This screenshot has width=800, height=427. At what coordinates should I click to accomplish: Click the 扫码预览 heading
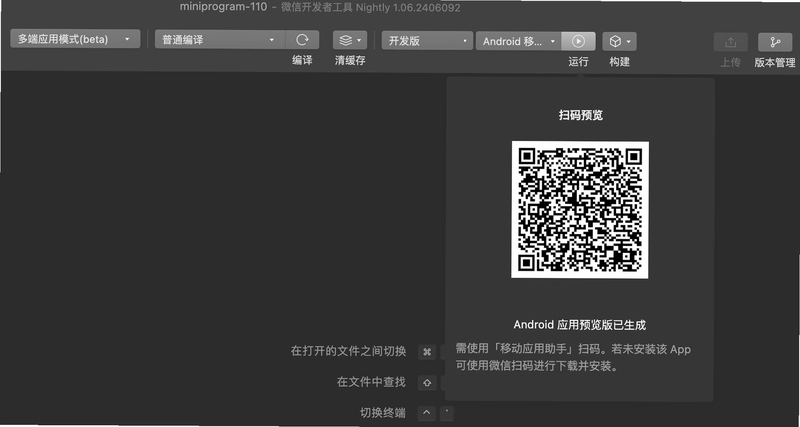click(581, 115)
